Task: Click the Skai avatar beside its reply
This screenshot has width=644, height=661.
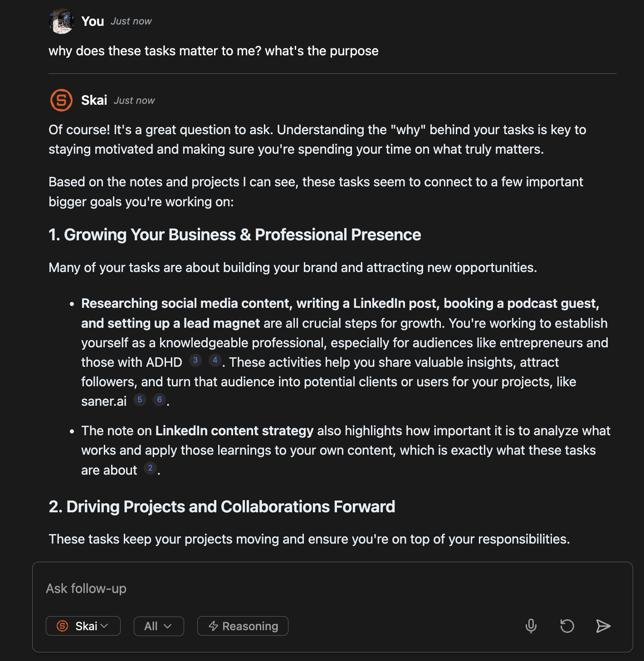Action: pyautogui.click(x=62, y=100)
